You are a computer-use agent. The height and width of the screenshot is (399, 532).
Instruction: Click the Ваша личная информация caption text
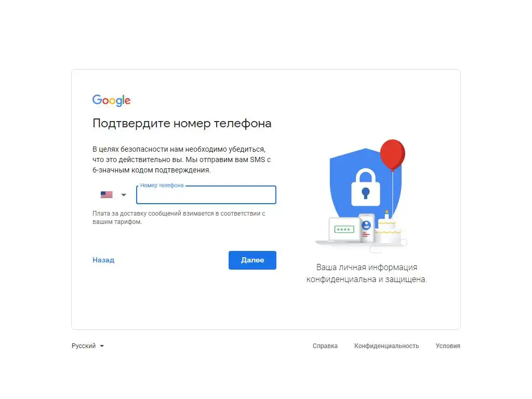point(366,273)
